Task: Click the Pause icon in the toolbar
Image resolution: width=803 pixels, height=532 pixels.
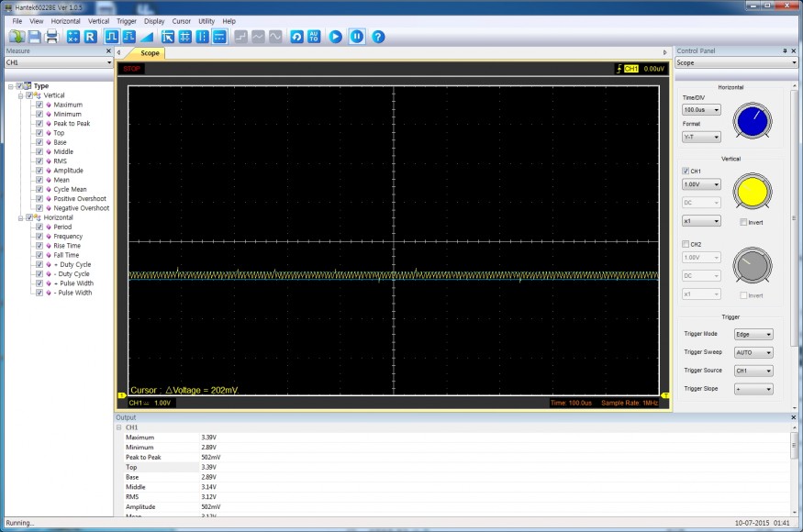Action: coord(356,37)
